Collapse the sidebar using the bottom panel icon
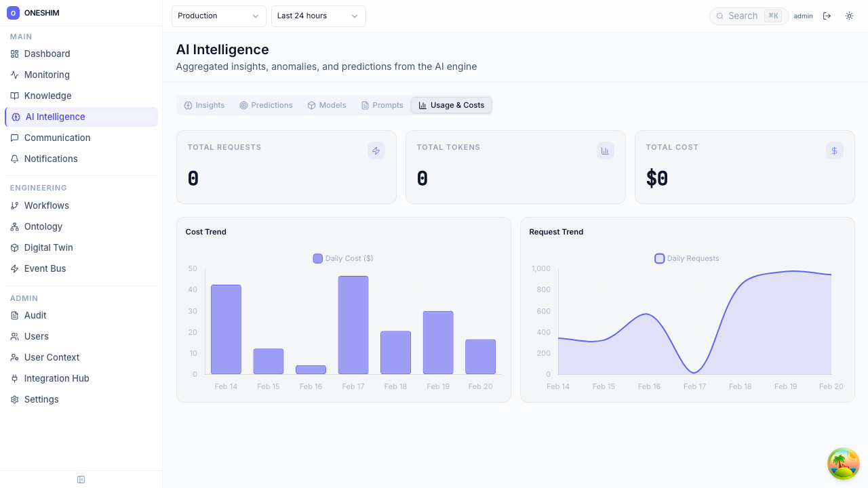The height and width of the screenshot is (488, 868). pyautogui.click(x=81, y=480)
